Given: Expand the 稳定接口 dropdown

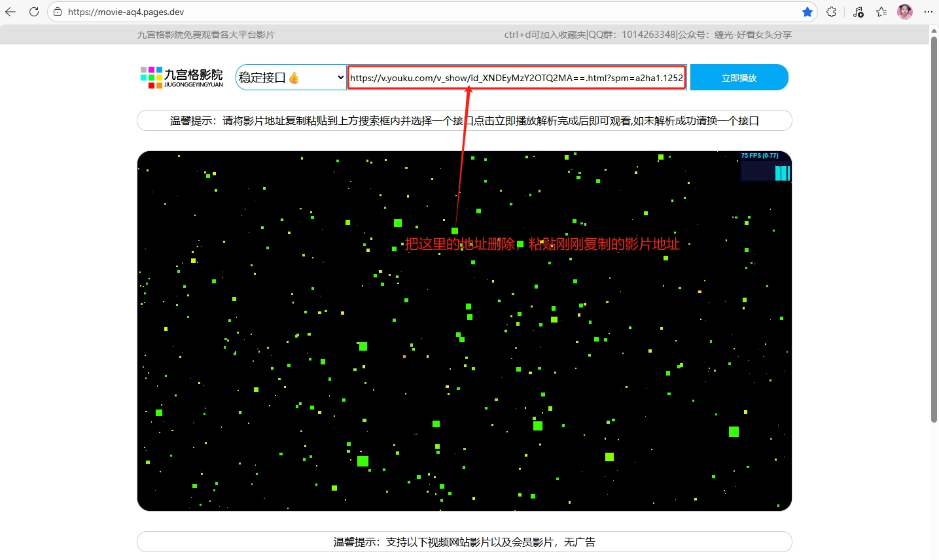Looking at the screenshot, I should pyautogui.click(x=291, y=77).
